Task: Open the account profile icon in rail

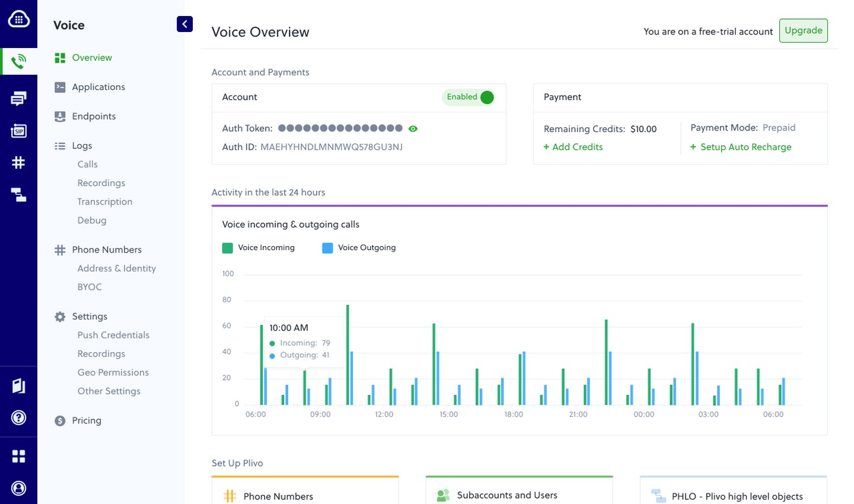Action: [18, 488]
